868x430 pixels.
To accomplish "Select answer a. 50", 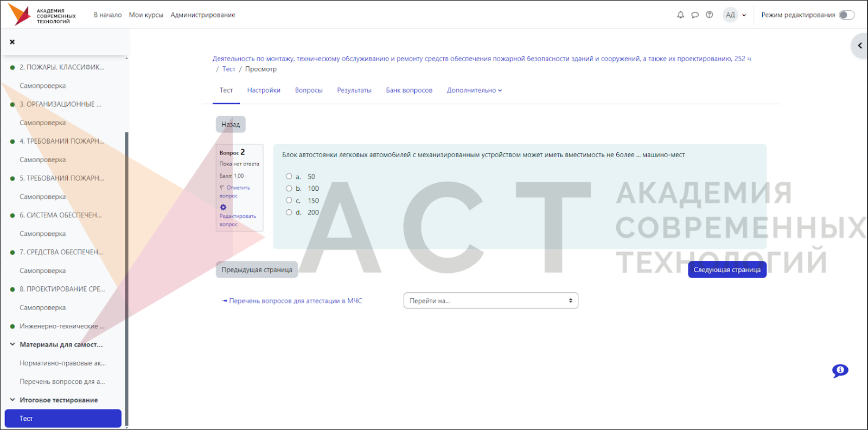I will click(x=289, y=176).
